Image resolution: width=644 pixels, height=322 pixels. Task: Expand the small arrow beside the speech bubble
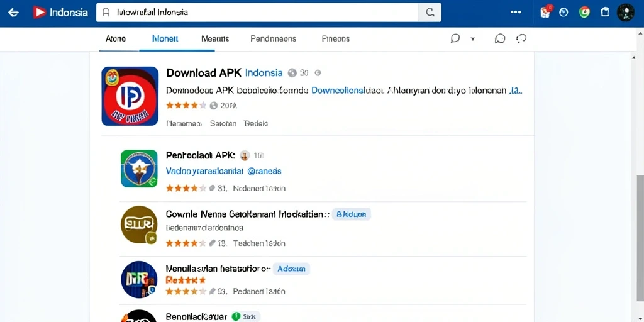[473, 39]
